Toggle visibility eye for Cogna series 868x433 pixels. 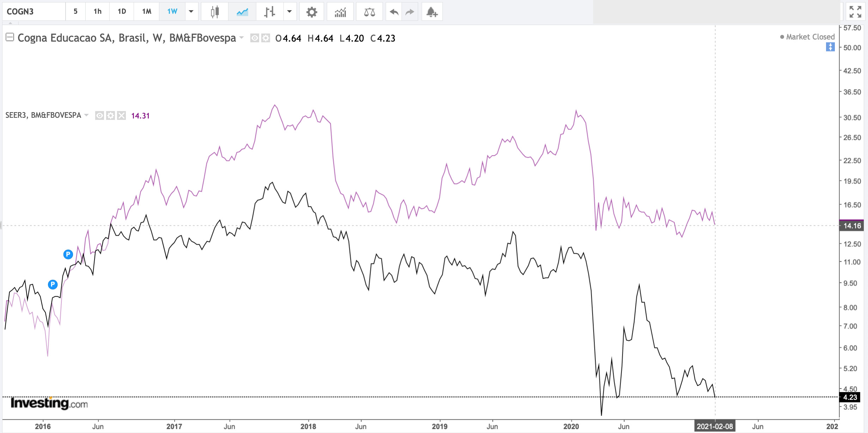pos(254,38)
